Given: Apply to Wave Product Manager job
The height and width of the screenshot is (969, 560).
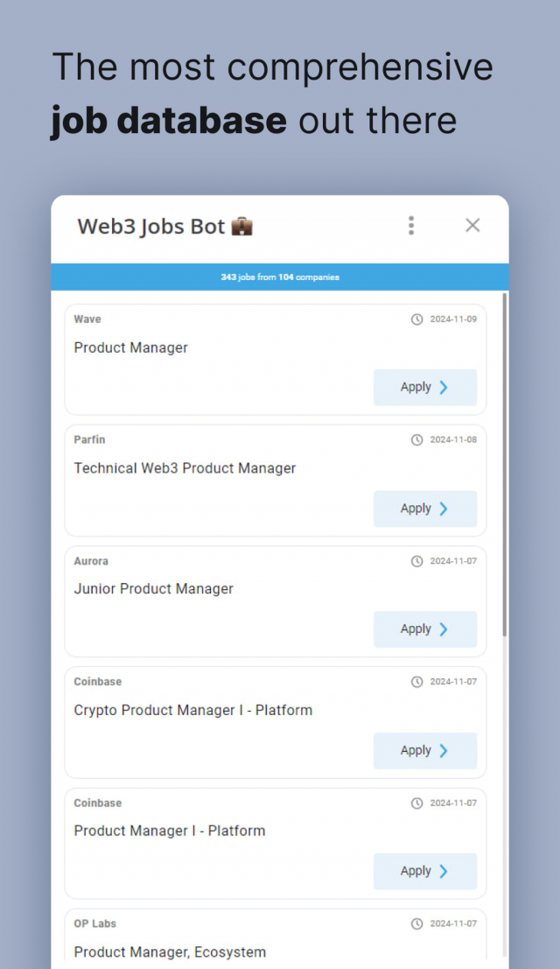Looking at the screenshot, I should [424, 388].
